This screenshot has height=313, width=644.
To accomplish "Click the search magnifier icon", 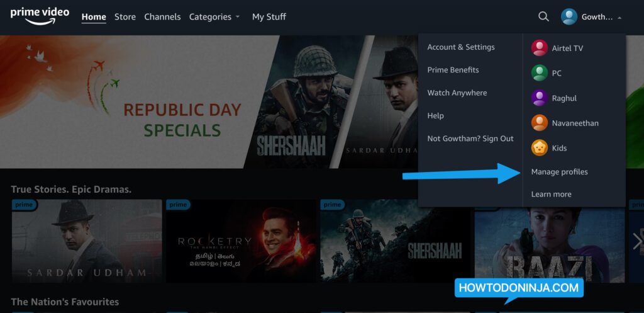I will [543, 16].
